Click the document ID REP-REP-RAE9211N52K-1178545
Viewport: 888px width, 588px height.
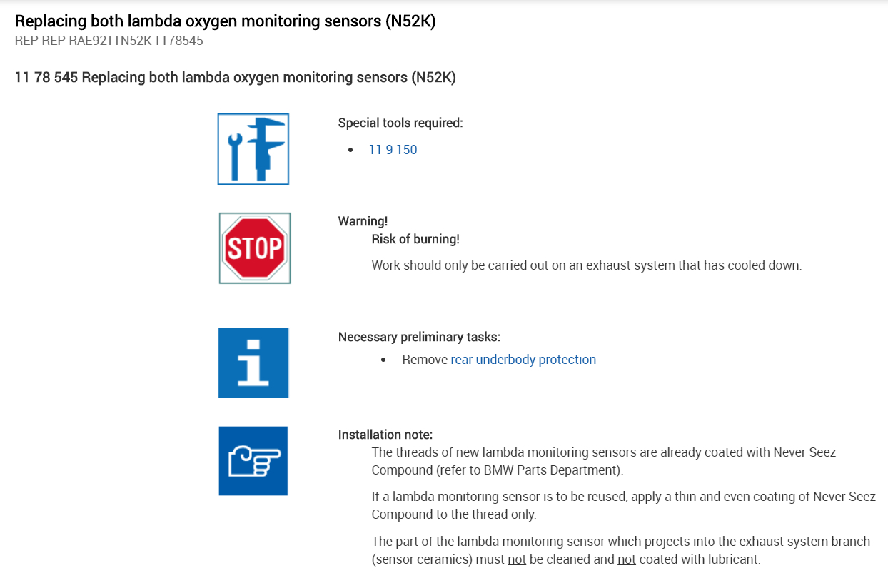point(109,41)
